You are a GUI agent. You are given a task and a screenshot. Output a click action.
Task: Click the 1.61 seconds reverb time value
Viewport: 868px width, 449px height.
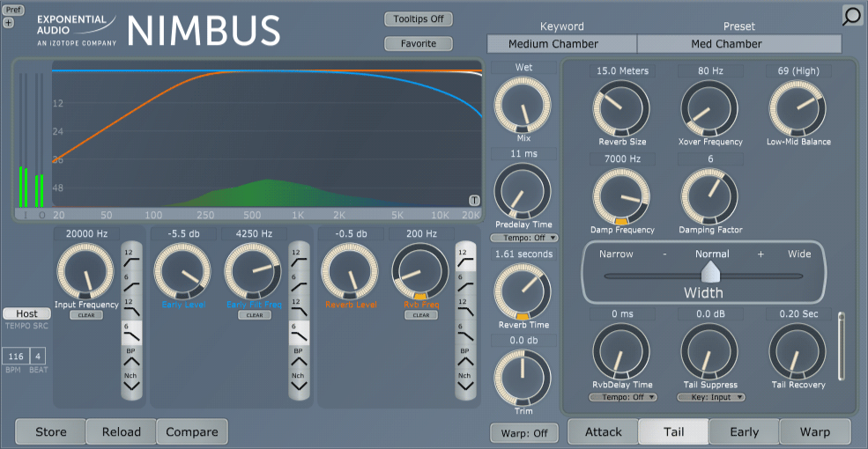coord(523,254)
